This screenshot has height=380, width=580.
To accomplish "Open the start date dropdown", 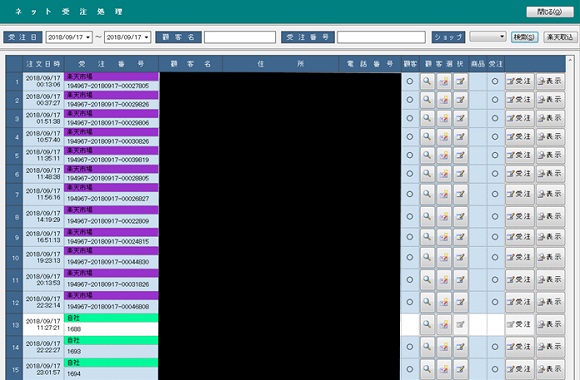I will coord(88,37).
